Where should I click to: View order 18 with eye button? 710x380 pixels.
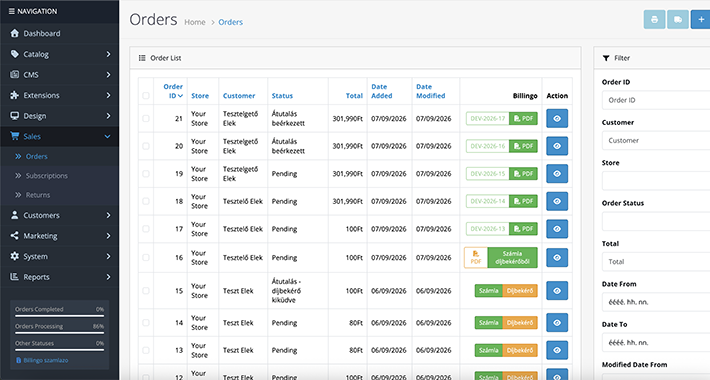tap(557, 202)
